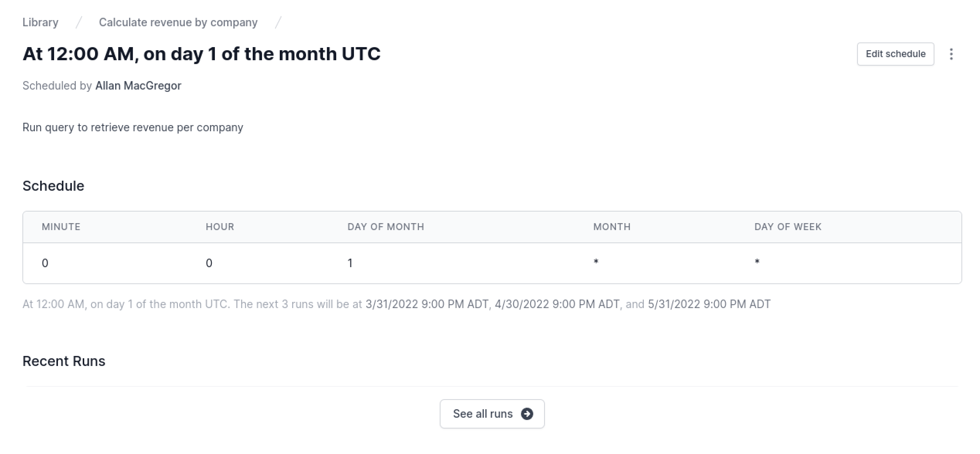The image size is (980, 454).
Task: Click the day of week asterisk value
Action: (757, 262)
